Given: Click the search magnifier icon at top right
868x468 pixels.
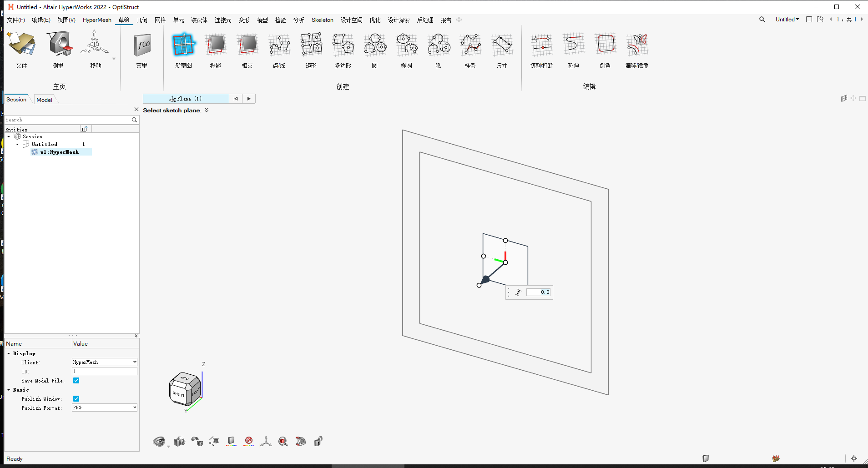Looking at the screenshot, I should 762,20.
